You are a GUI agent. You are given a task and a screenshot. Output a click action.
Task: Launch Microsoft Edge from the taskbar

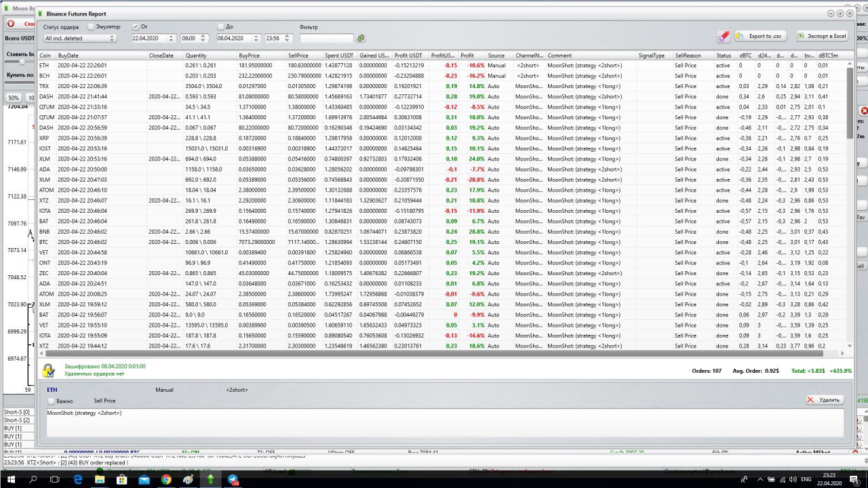point(77,479)
